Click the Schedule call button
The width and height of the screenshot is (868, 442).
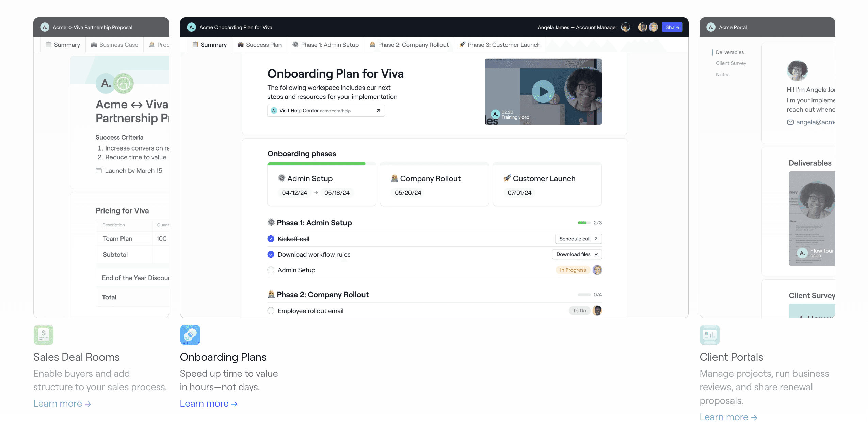(578, 239)
